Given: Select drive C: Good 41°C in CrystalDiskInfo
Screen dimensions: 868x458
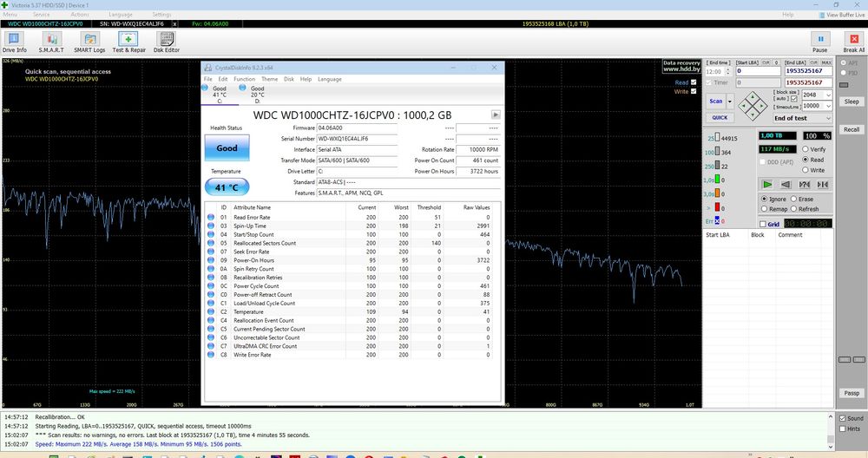Looking at the screenshot, I should [220, 94].
